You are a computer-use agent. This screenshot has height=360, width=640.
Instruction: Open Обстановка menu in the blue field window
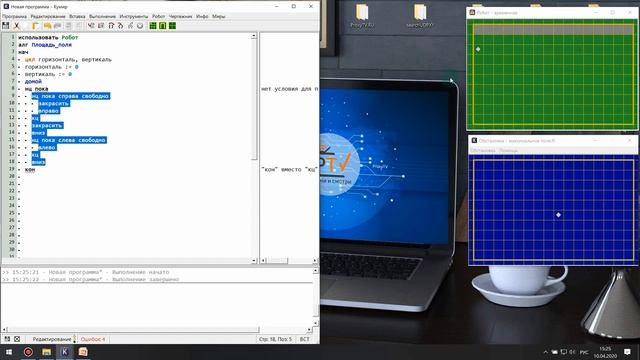pyautogui.click(x=483, y=151)
